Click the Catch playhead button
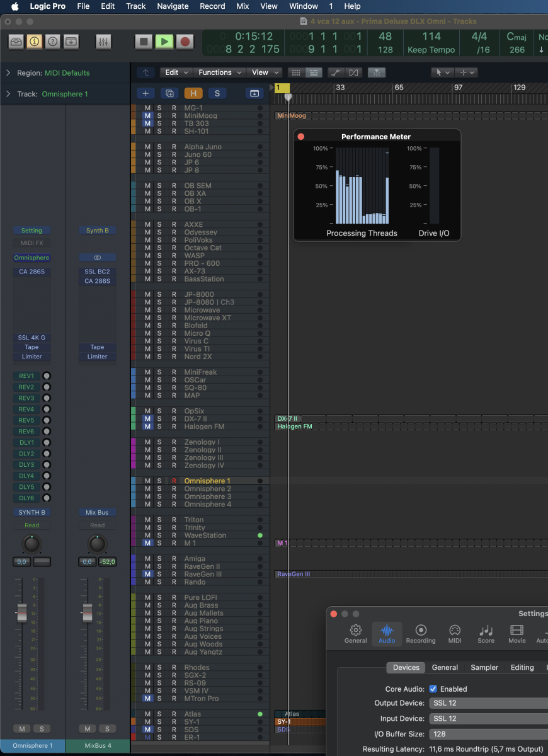The image size is (548, 756). [377, 72]
